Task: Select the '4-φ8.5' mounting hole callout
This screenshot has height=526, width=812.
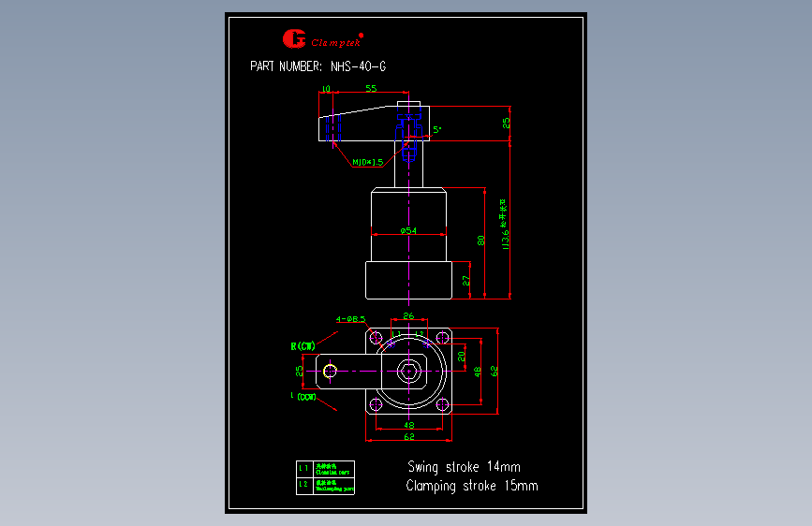Action: point(350,319)
